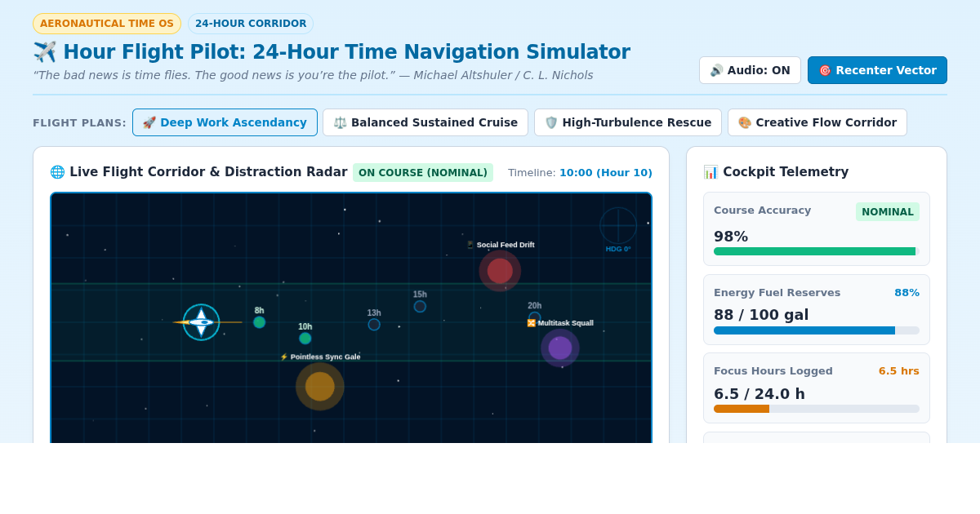Select the Deep Work Ascendancy flight plan

tap(225, 122)
